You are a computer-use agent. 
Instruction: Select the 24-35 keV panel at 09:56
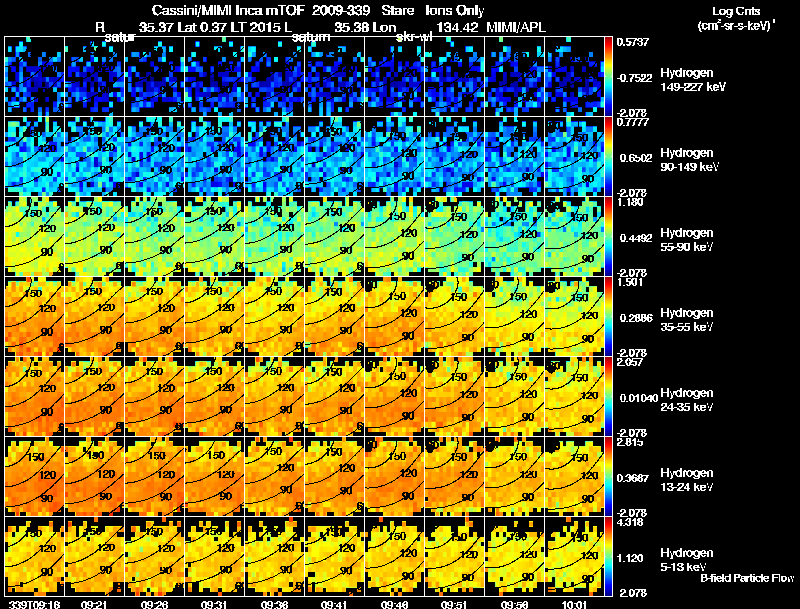[514, 396]
